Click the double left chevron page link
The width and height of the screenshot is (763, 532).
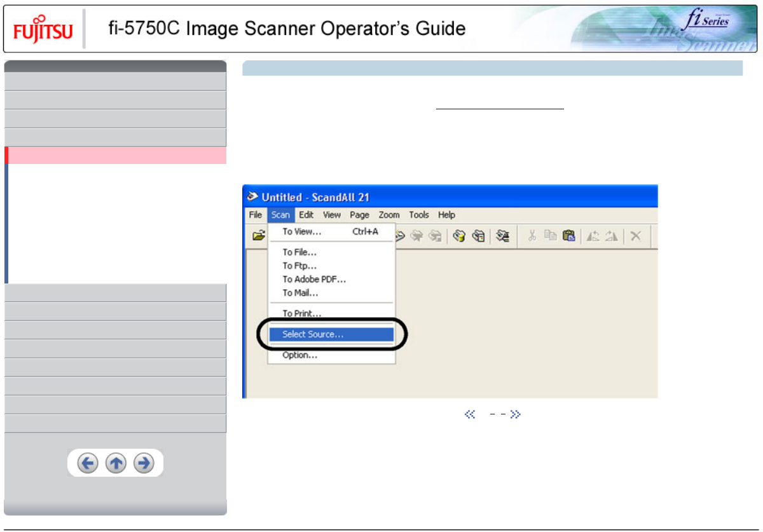pos(470,414)
